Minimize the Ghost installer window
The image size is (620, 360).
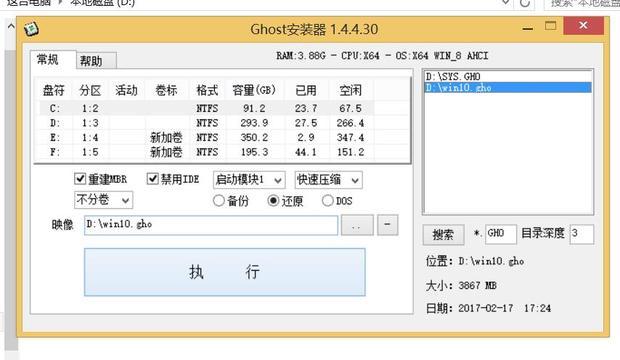click(527, 28)
